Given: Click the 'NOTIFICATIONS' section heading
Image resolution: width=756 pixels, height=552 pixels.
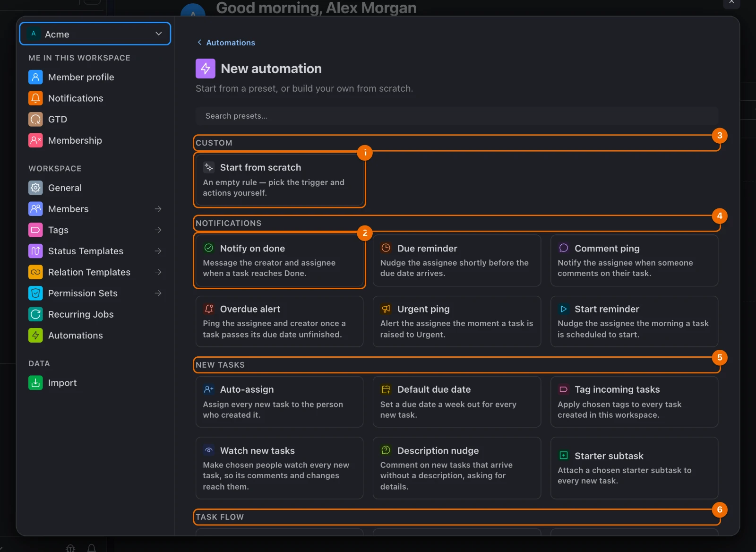Looking at the screenshot, I should tap(228, 223).
